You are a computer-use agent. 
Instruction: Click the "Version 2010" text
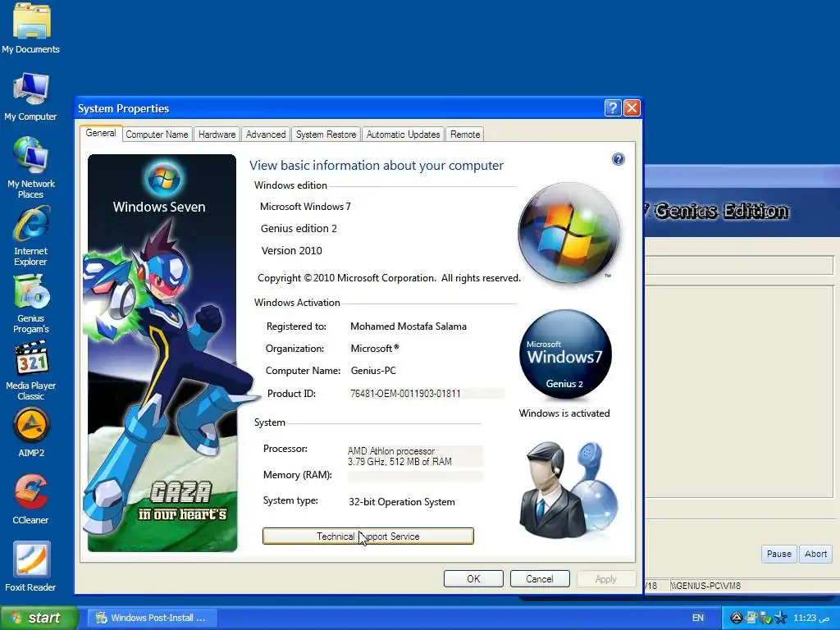pyautogui.click(x=291, y=251)
